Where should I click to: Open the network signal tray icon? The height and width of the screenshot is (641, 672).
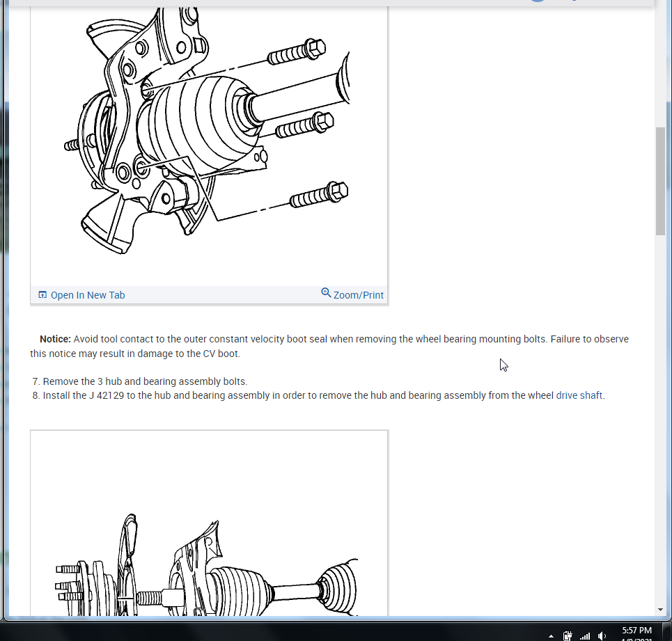pos(584,636)
